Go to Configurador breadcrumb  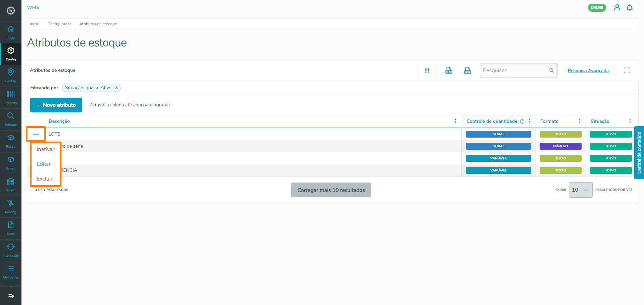click(59, 24)
